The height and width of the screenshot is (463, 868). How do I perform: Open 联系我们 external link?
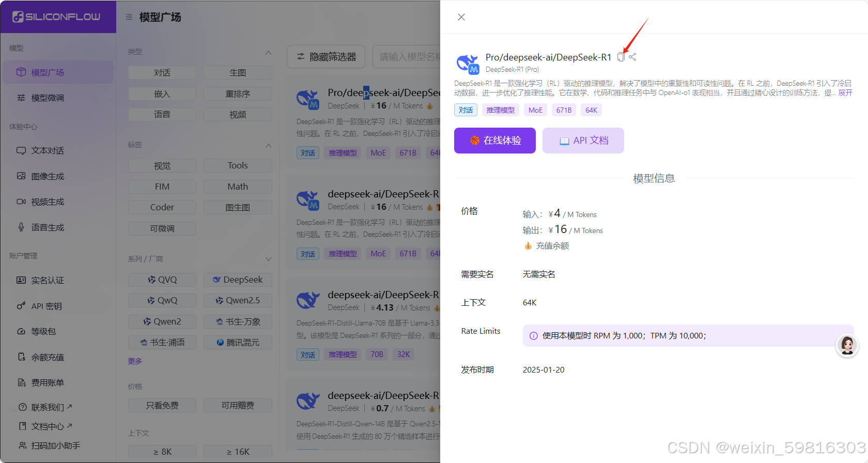point(45,407)
